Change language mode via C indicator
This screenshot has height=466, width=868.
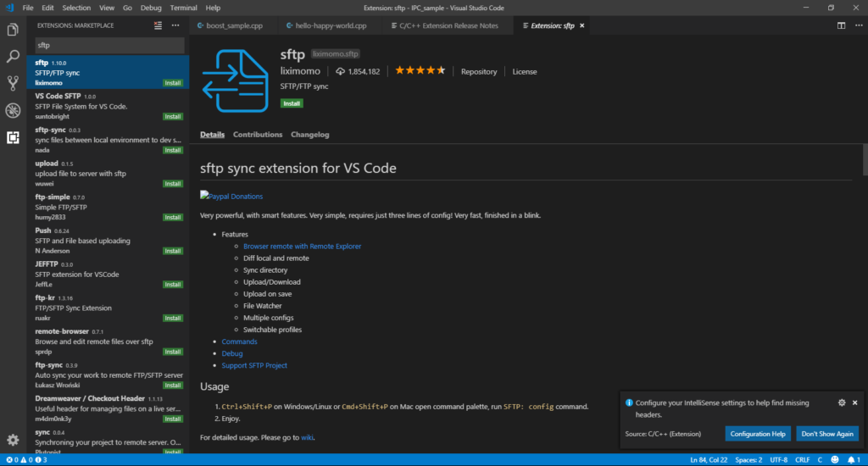820,460
